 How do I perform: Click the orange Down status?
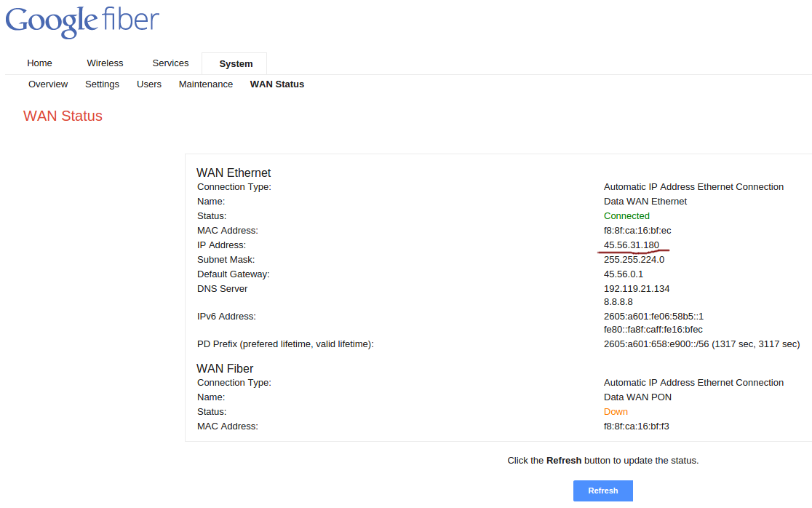pos(616,412)
